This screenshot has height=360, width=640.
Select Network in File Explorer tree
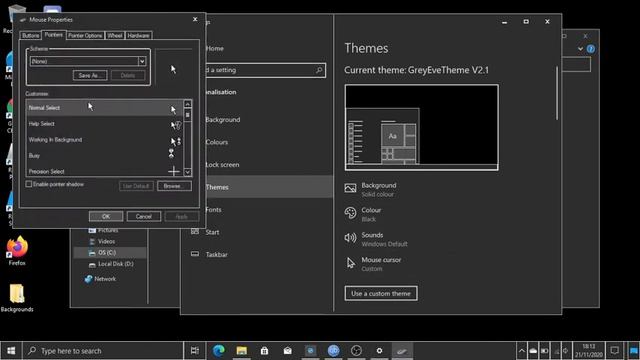pyautogui.click(x=105, y=279)
